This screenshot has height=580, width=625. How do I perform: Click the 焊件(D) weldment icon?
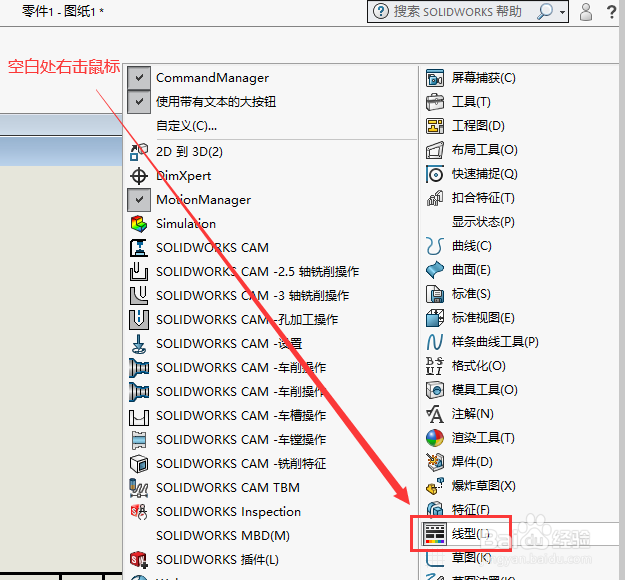435,462
